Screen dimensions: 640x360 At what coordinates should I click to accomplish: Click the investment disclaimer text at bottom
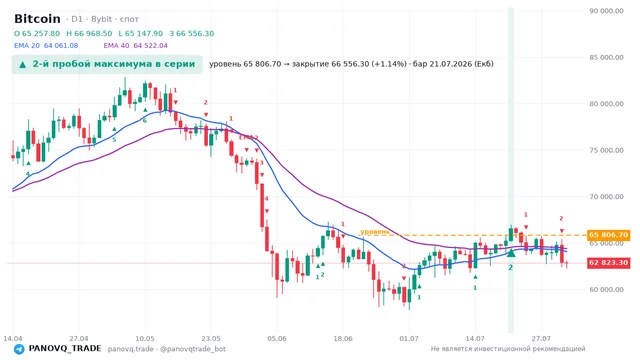(x=508, y=349)
